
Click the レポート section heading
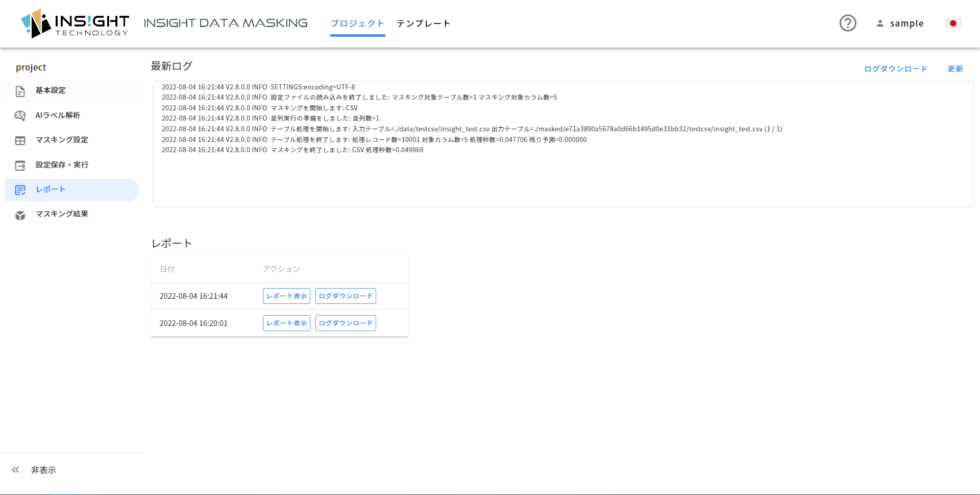(x=171, y=243)
